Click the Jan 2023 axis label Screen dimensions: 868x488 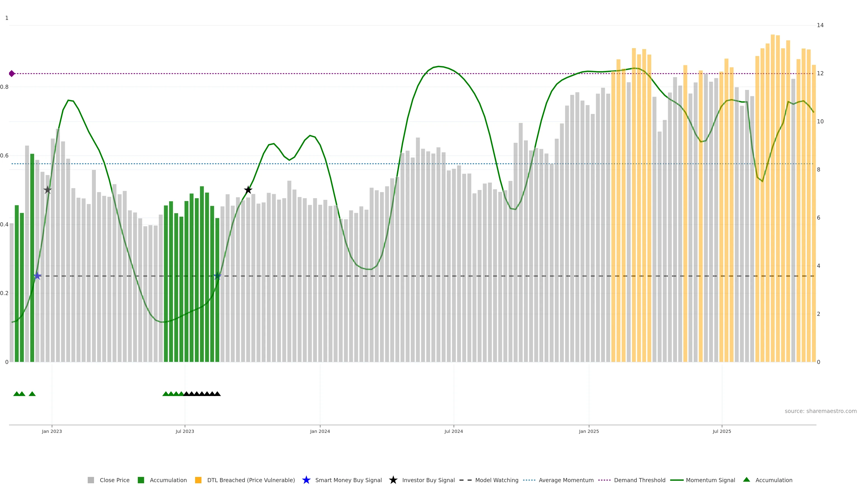(x=52, y=431)
